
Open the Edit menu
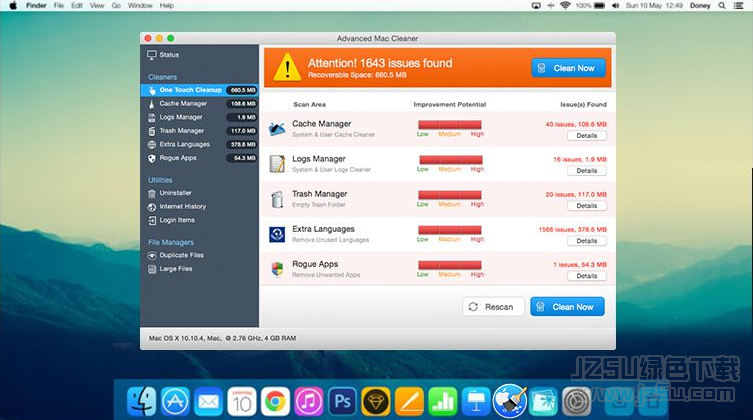[77, 6]
